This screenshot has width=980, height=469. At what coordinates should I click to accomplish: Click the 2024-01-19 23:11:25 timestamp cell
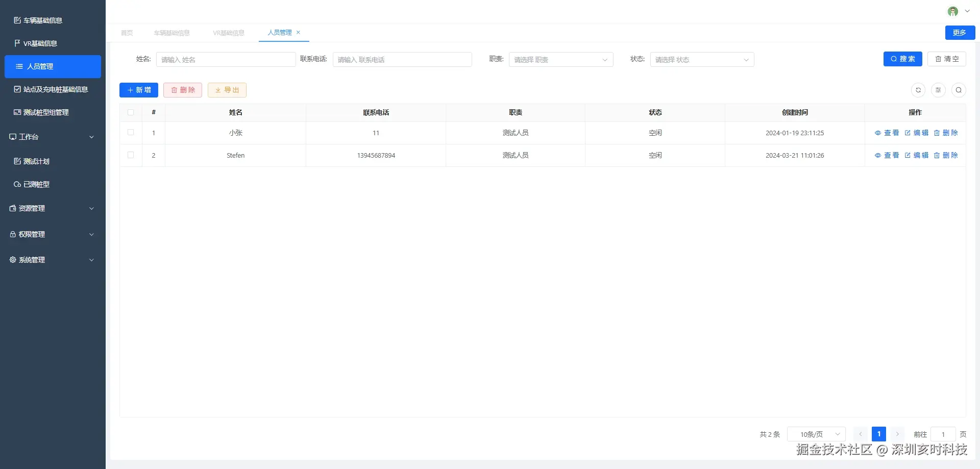pyautogui.click(x=795, y=133)
